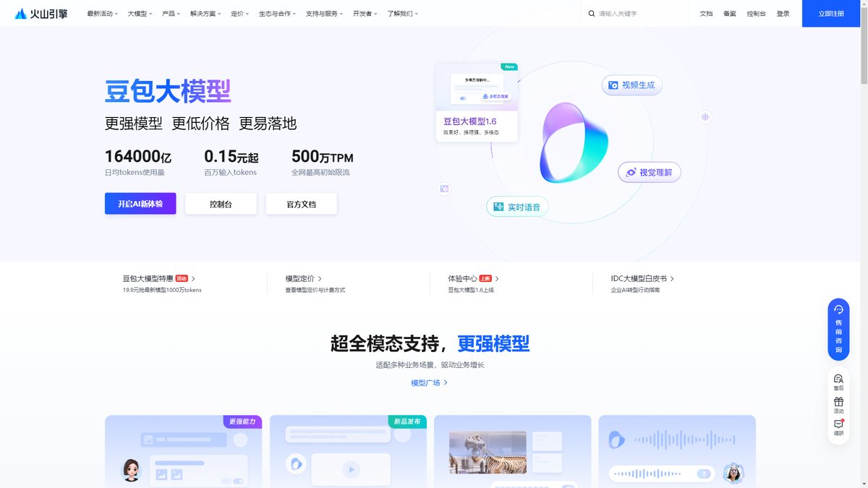Open the 备案 link in header
Image resolution: width=868 pixels, height=488 pixels.
(729, 14)
